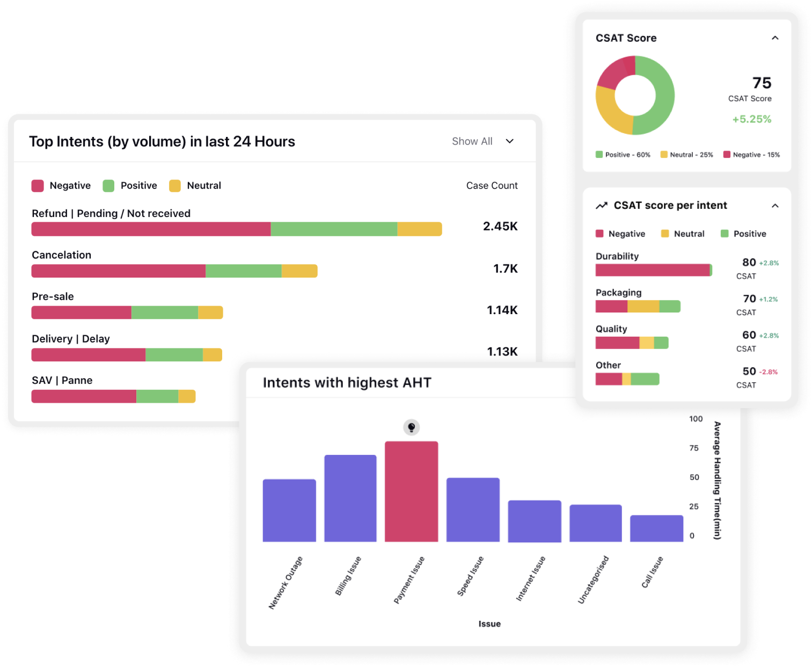
Task: Click the Neutral - 25% legend square
Action: (664, 155)
